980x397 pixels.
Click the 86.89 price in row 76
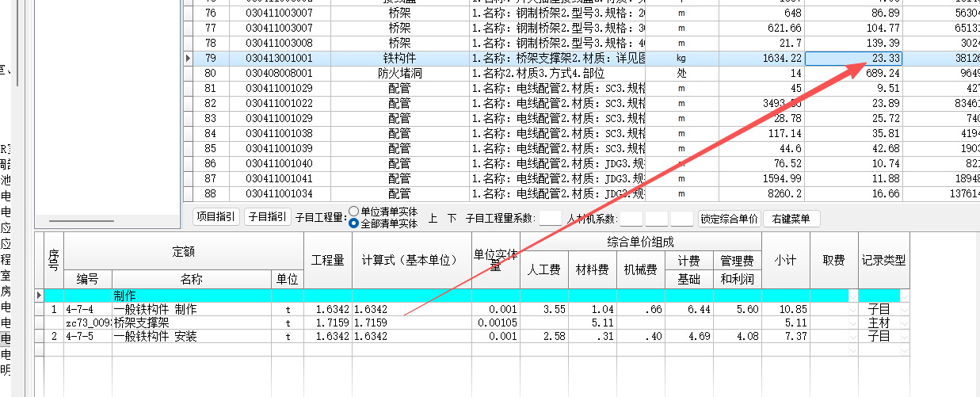tap(853, 13)
